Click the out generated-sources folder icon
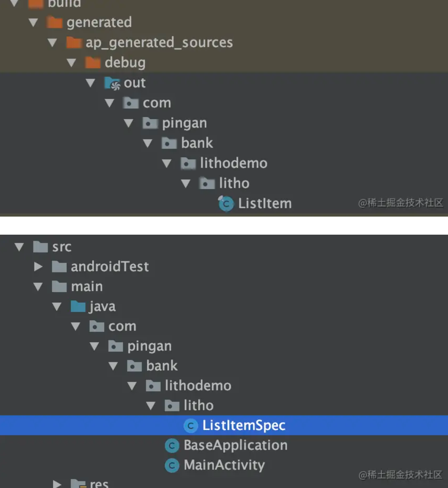 click(x=112, y=83)
